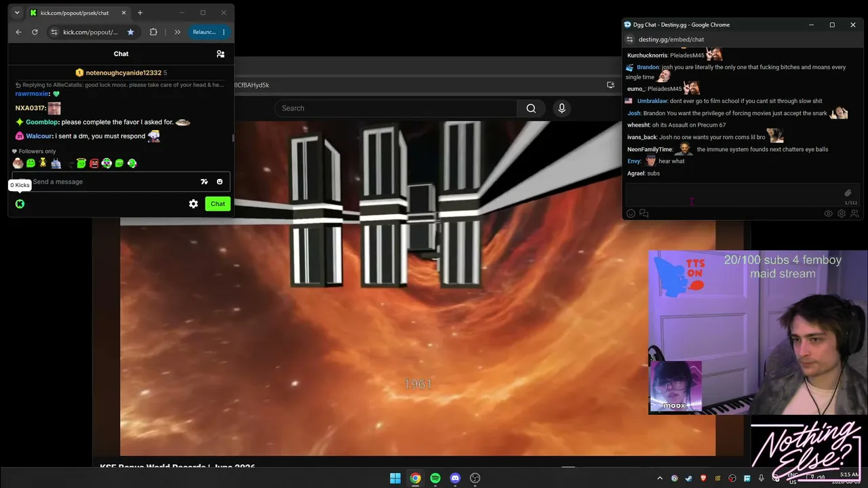Show Dgg chat users list icon
Viewport: 868px width, 488px height.
[854, 213]
